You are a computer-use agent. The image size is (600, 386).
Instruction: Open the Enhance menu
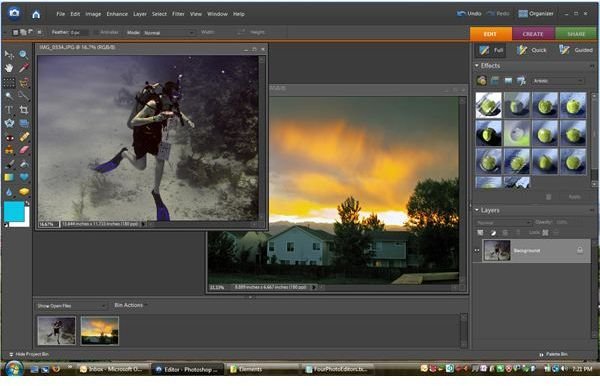coord(117,14)
